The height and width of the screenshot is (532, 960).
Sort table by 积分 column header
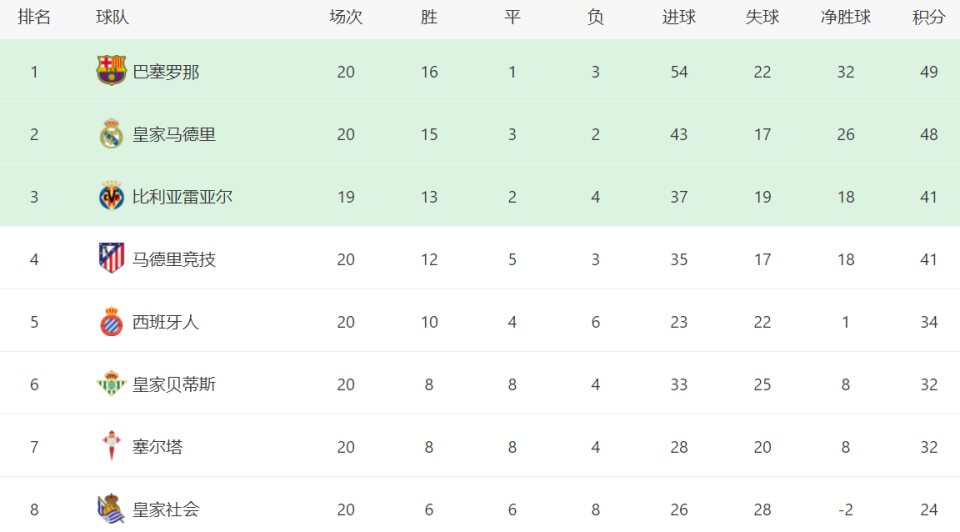point(929,17)
